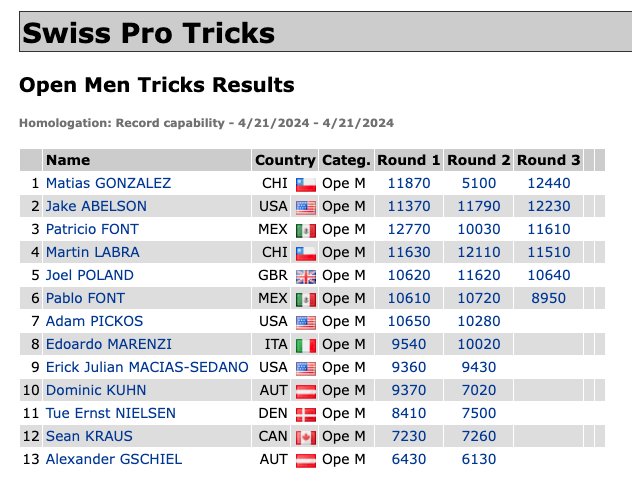Image resolution: width=632 pixels, height=484 pixels.
Task: View Patricio FONT's Round 1 score 12770
Action: tap(408, 229)
